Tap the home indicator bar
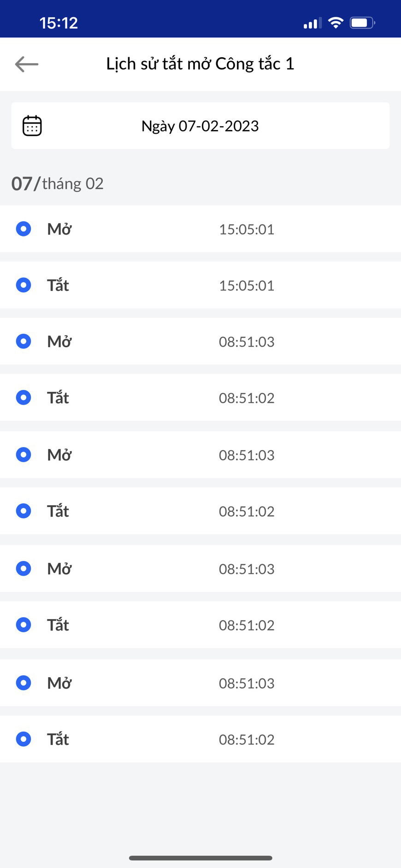The height and width of the screenshot is (868, 401). click(x=200, y=858)
